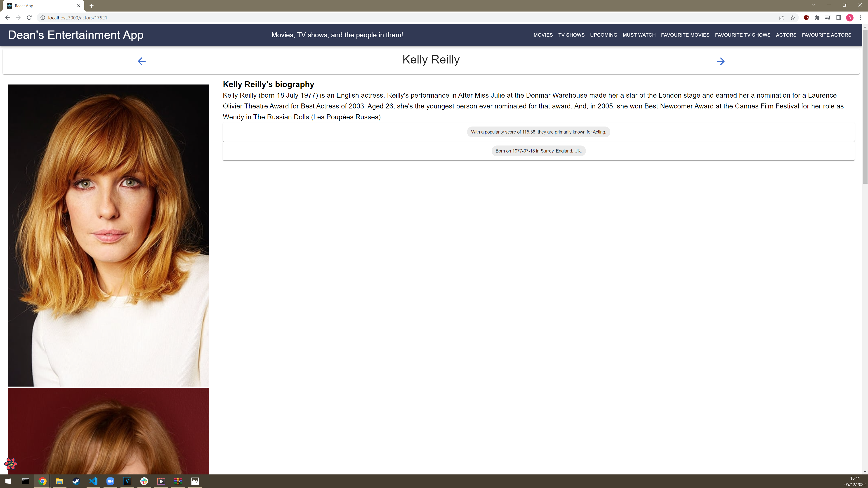Open the React Query devtools flower icon

[11, 464]
